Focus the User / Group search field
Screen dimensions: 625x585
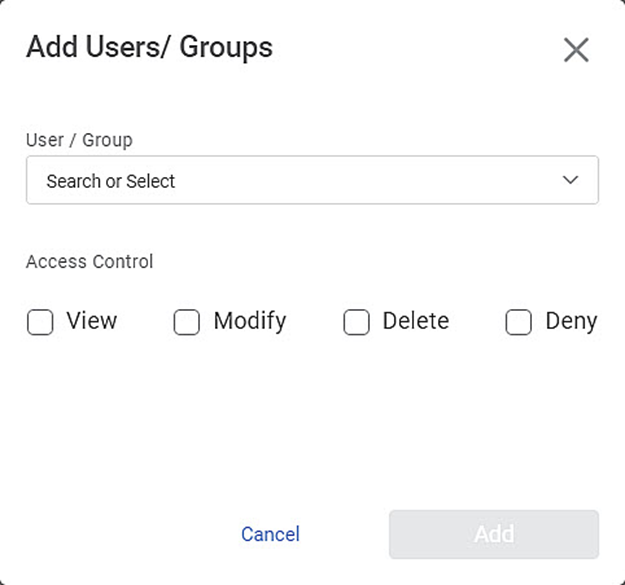pos(312,180)
